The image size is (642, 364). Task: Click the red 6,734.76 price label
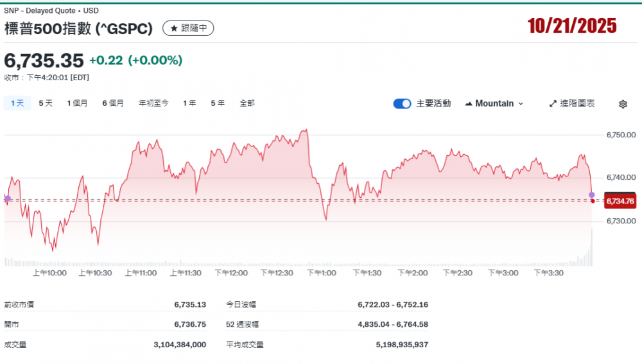620,202
